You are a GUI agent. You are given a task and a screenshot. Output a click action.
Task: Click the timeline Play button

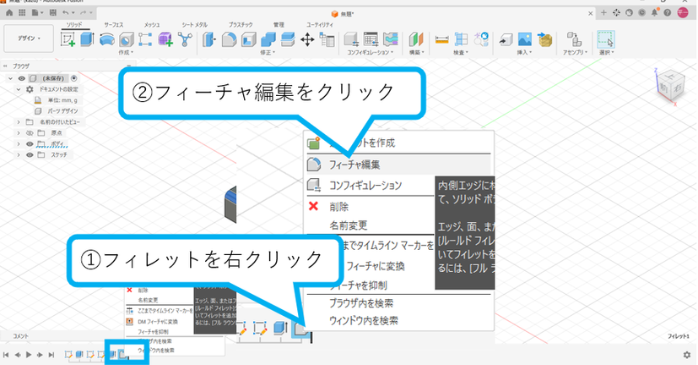pos(29,355)
